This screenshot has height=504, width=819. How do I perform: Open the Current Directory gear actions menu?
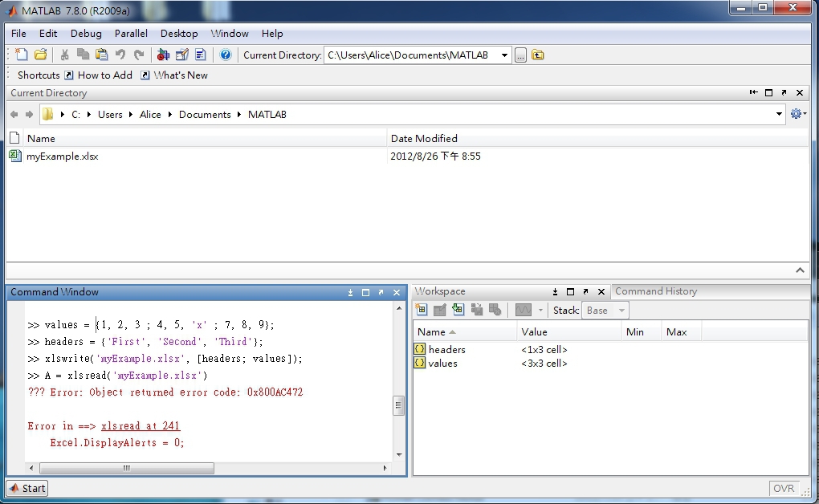pos(797,114)
